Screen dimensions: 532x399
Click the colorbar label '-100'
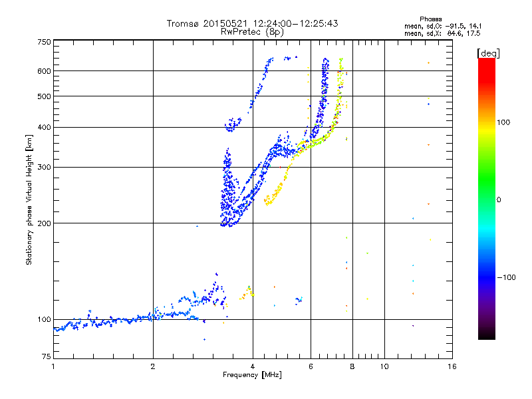(x=506, y=277)
